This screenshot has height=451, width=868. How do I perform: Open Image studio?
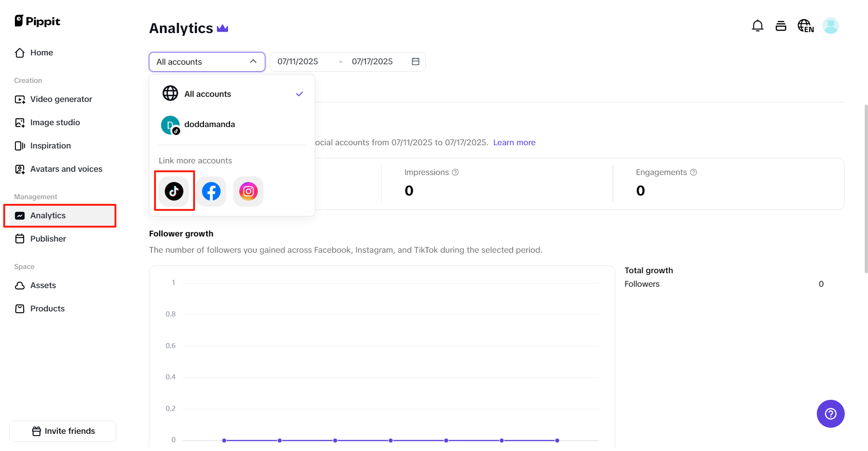[54, 122]
